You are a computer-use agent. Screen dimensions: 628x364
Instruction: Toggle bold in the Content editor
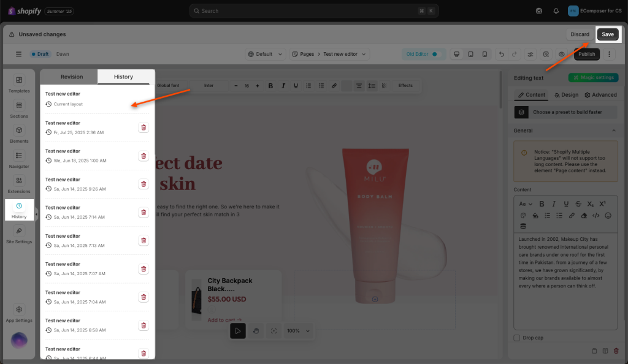tap(542, 204)
